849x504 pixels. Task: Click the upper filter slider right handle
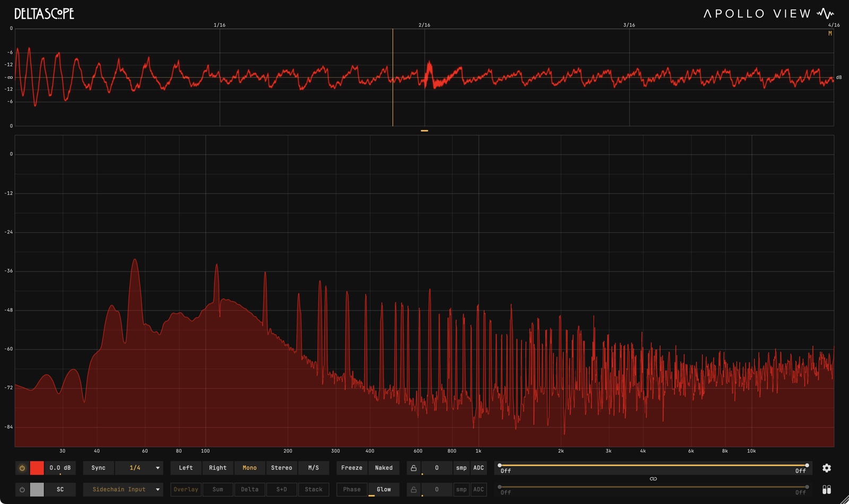807,465
